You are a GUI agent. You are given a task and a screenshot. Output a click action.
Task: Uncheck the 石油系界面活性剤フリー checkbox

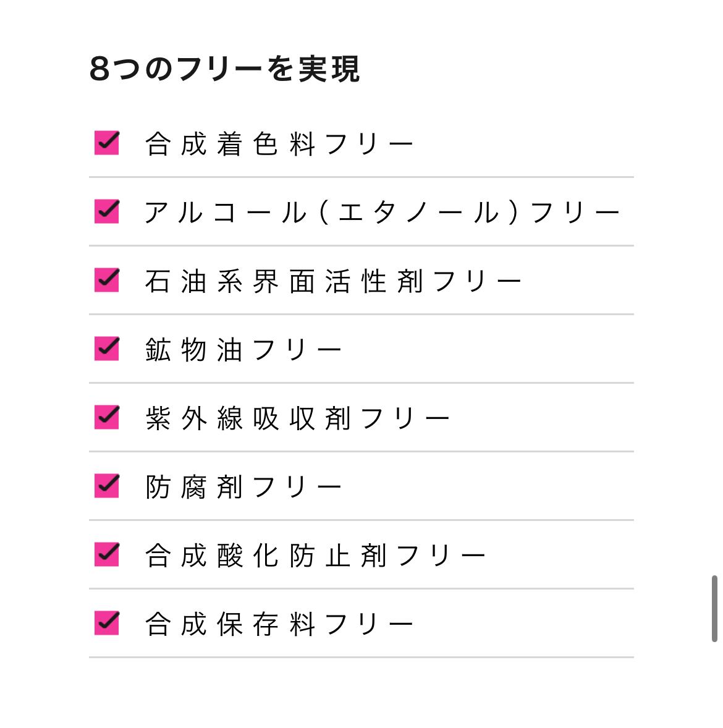click(106, 280)
